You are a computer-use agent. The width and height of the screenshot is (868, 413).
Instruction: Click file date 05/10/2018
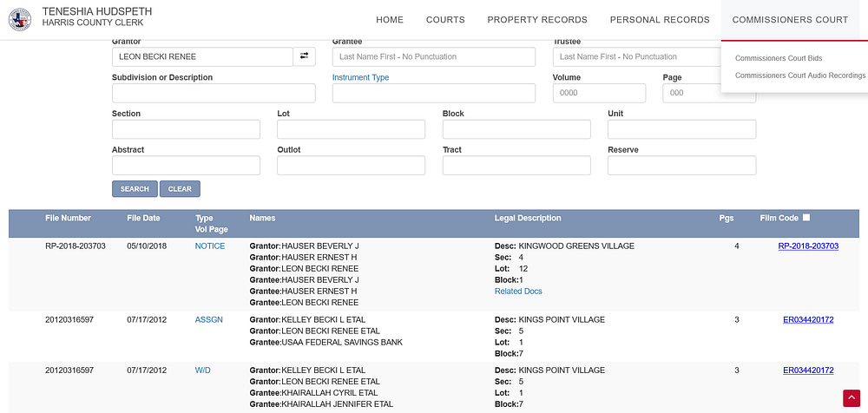[x=147, y=246]
